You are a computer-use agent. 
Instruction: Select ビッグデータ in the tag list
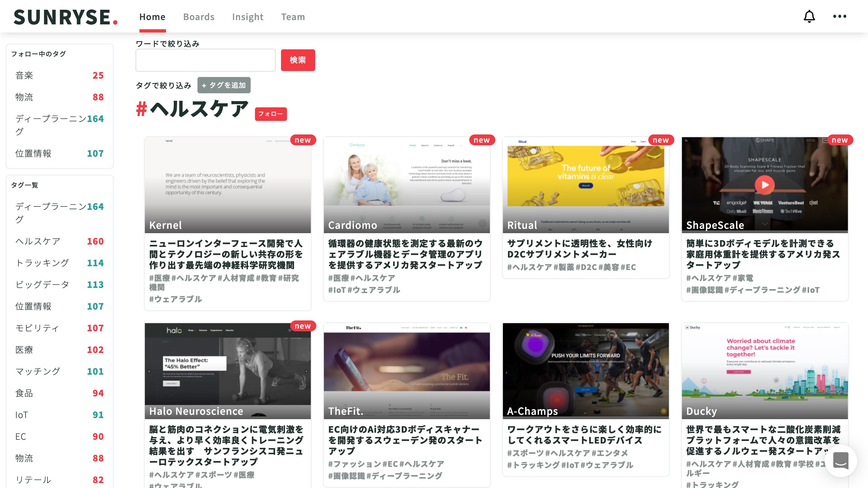[59, 285]
